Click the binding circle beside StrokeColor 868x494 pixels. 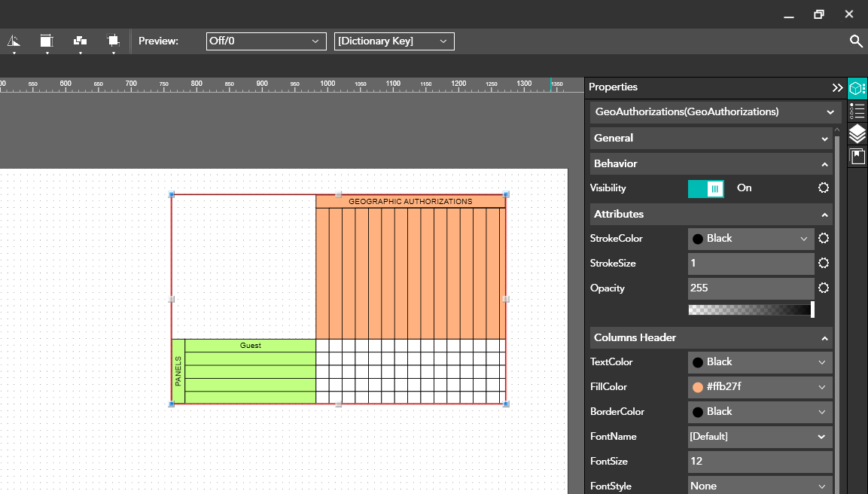pos(824,239)
